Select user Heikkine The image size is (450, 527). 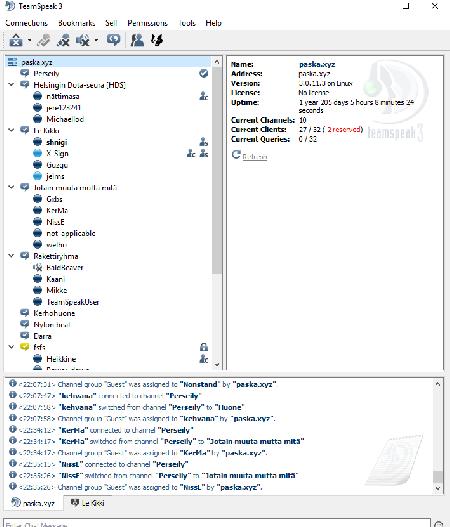click(x=61, y=359)
